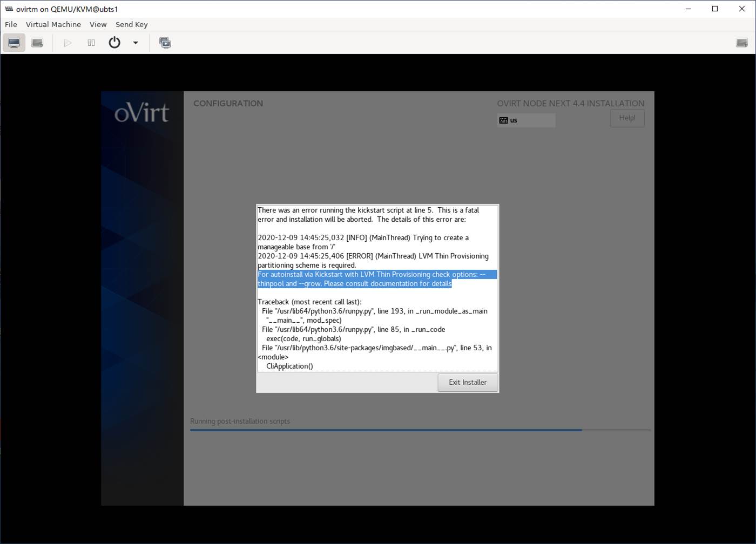Screen dimensions: 756x544
Task: Click the oVirt logo in the sidebar
Action: 141,113
